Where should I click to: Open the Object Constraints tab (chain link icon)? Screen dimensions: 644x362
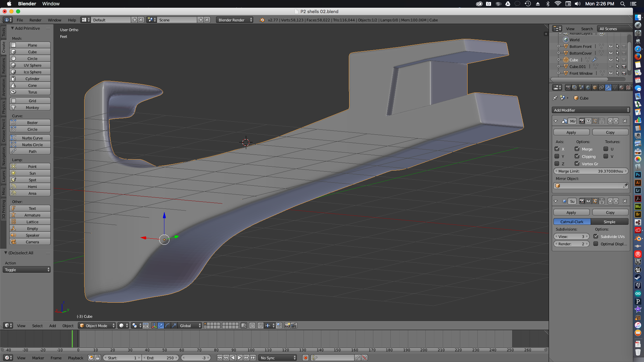601,87
